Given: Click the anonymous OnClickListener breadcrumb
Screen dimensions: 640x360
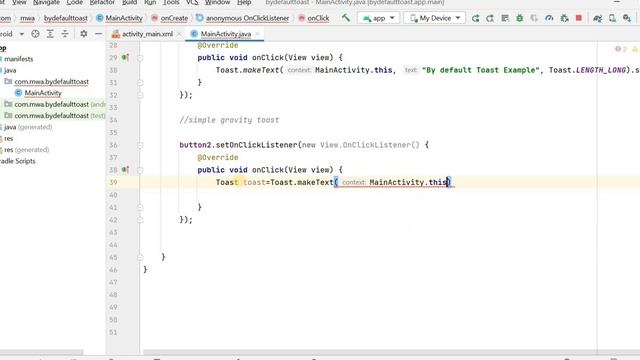Looking at the screenshot, I should click(x=242, y=18).
